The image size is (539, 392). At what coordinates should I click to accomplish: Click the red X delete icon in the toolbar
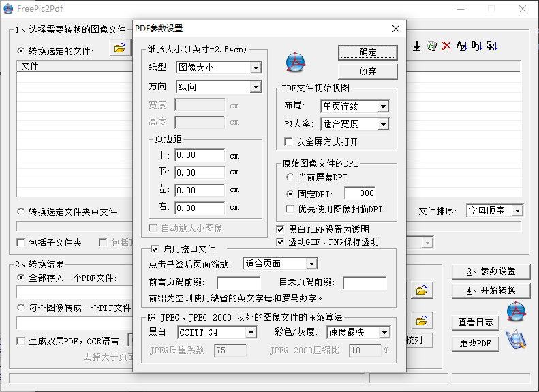446,46
